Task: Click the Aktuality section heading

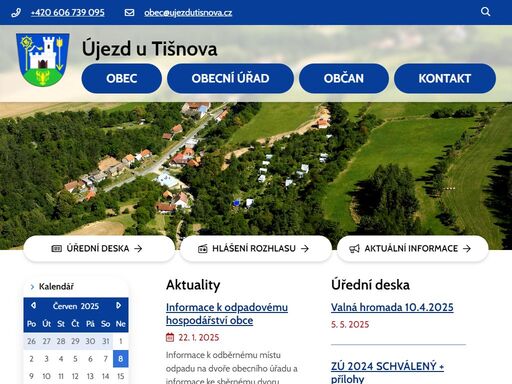Action: (193, 285)
